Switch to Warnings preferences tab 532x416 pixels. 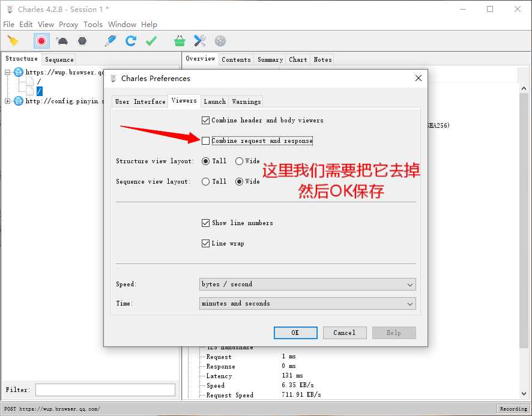point(246,101)
